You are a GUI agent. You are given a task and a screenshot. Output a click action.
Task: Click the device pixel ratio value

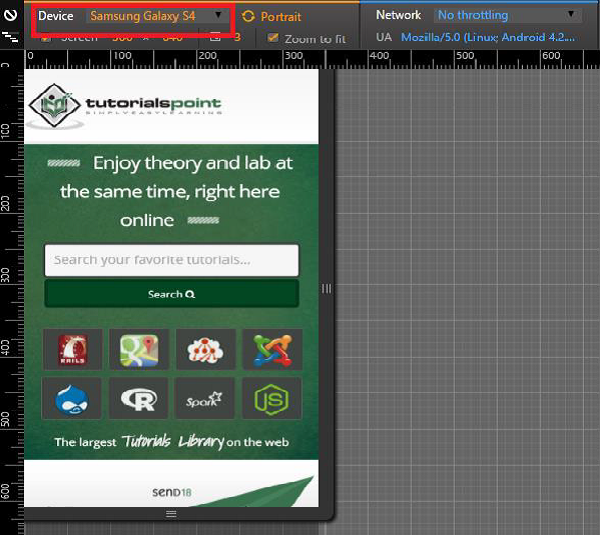237,38
